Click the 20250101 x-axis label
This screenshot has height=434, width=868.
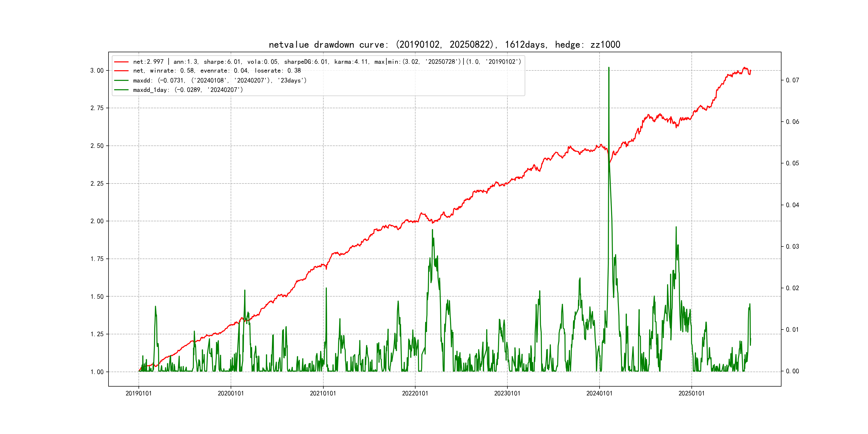point(691,394)
